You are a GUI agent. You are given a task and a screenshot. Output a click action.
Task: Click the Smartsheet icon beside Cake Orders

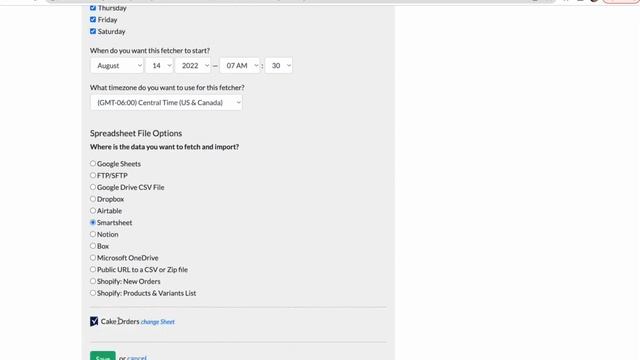click(94, 321)
